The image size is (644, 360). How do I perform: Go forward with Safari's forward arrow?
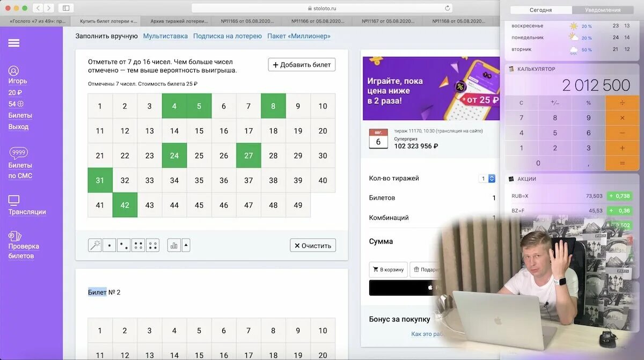[49, 8]
